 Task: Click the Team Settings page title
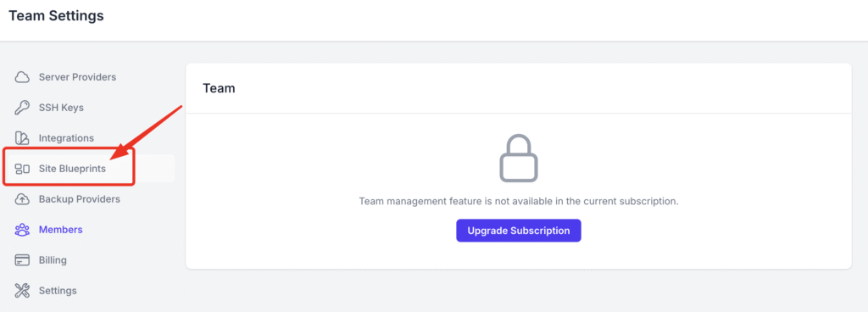(x=57, y=16)
